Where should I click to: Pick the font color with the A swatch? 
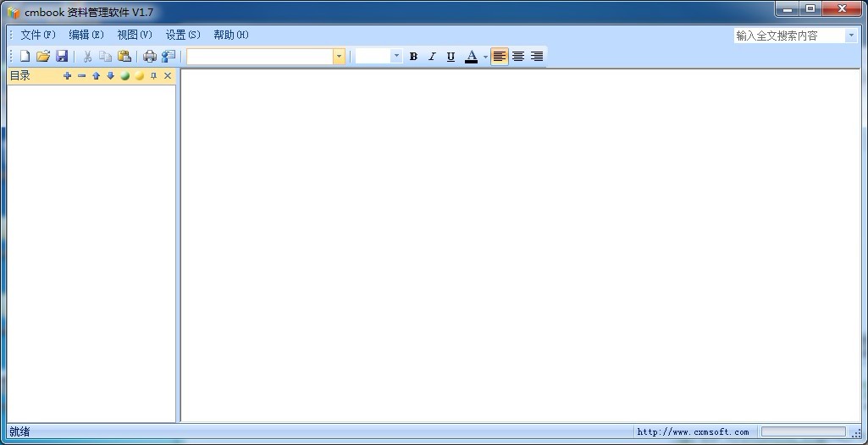pos(472,57)
